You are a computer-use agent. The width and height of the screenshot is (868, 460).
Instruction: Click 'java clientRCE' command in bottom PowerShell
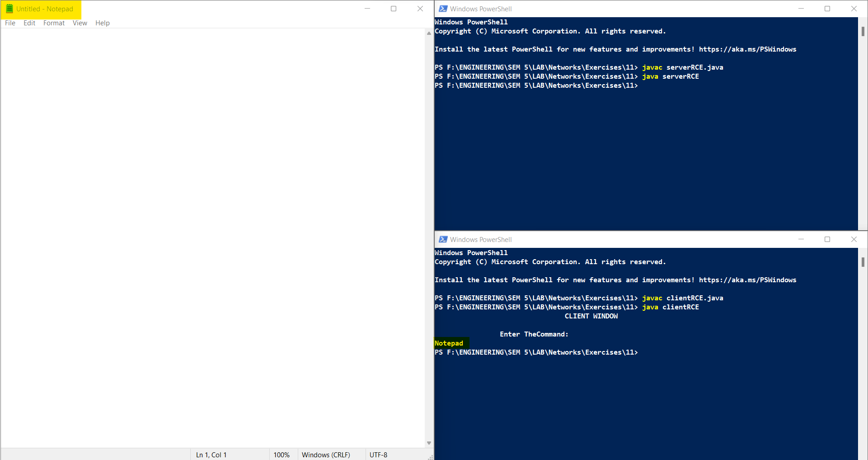(x=671, y=307)
